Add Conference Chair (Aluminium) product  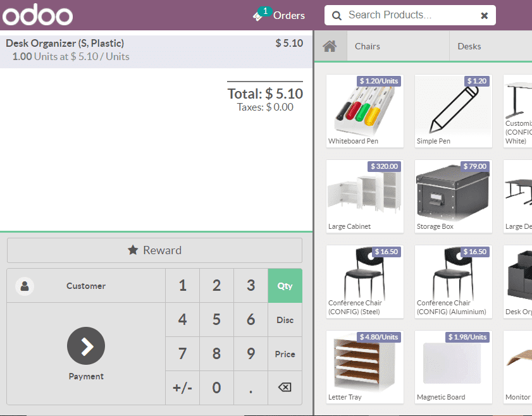pyautogui.click(x=454, y=282)
